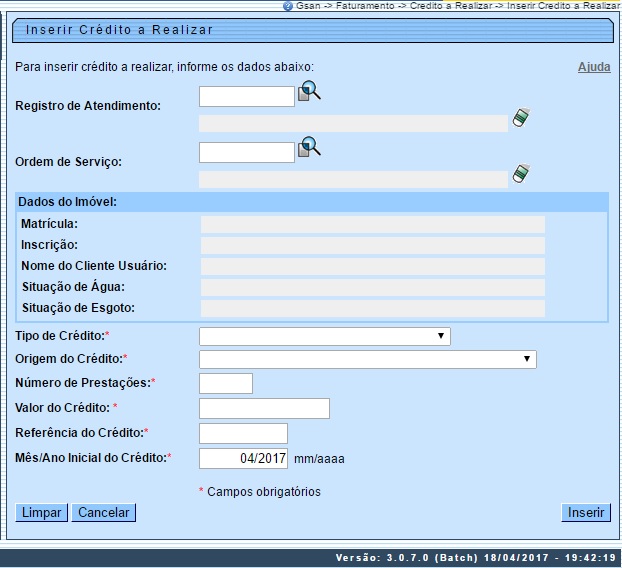Open search for Ordem de Serviço
The height and width of the screenshot is (568, 622).
click(x=309, y=147)
